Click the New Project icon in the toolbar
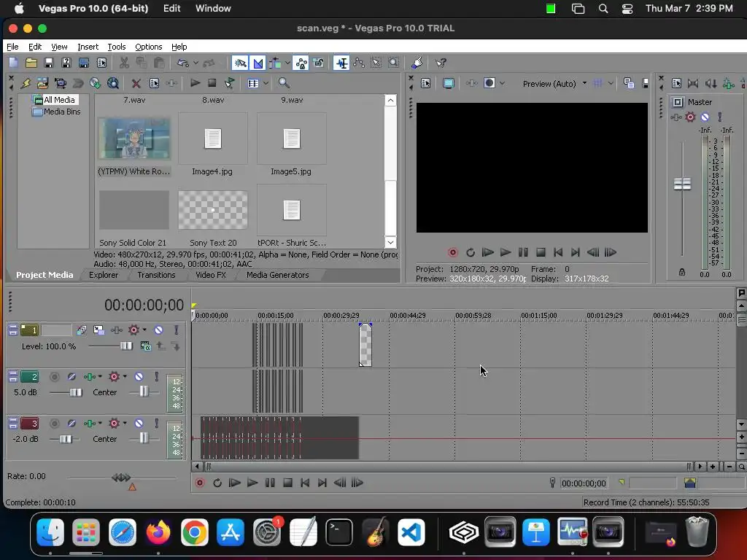The image size is (747, 560). (x=13, y=63)
